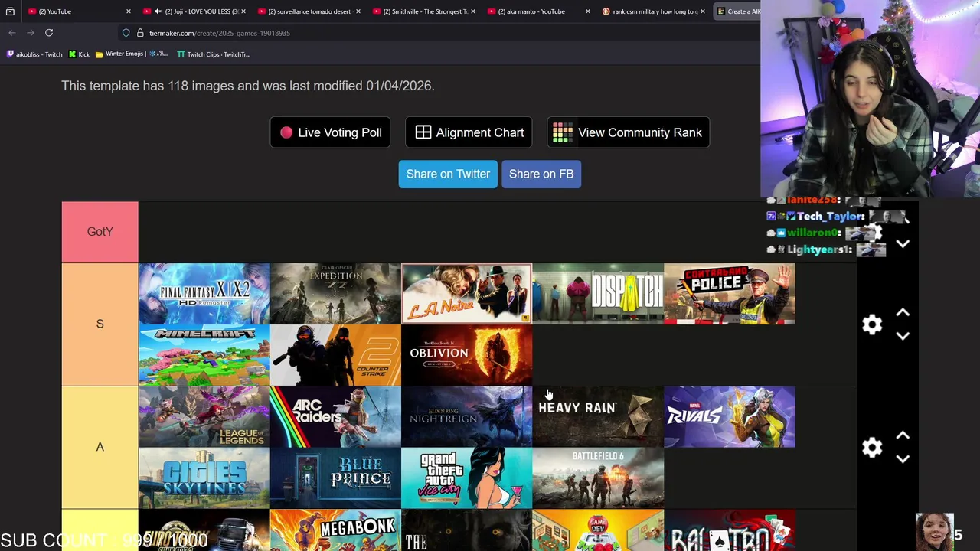Select League of Legends tile
980x551 pixels.
tap(204, 417)
